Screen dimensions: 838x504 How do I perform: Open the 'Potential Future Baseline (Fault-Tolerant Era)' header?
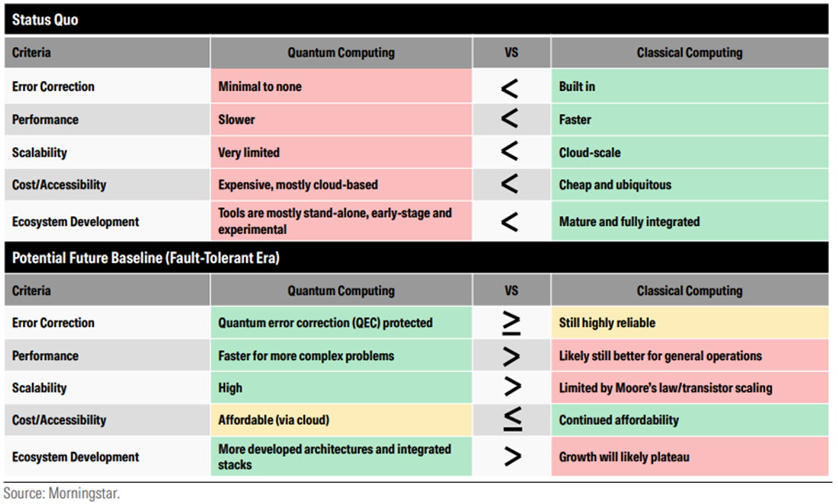tap(145, 258)
